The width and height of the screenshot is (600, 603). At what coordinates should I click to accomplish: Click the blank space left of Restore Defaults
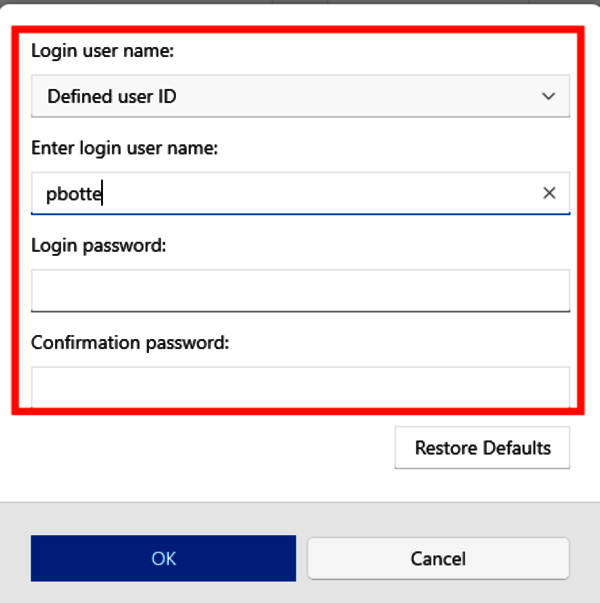[200, 447]
